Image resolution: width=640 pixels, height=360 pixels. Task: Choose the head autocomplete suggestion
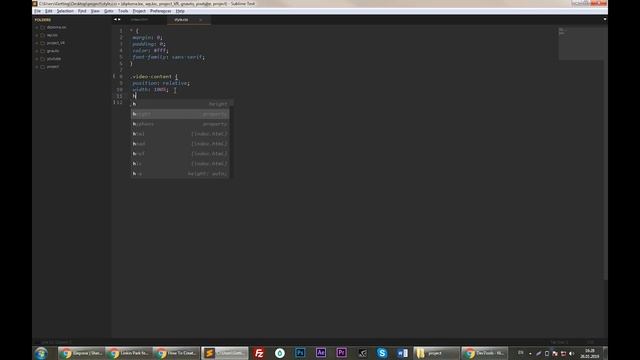pos(180,144)
